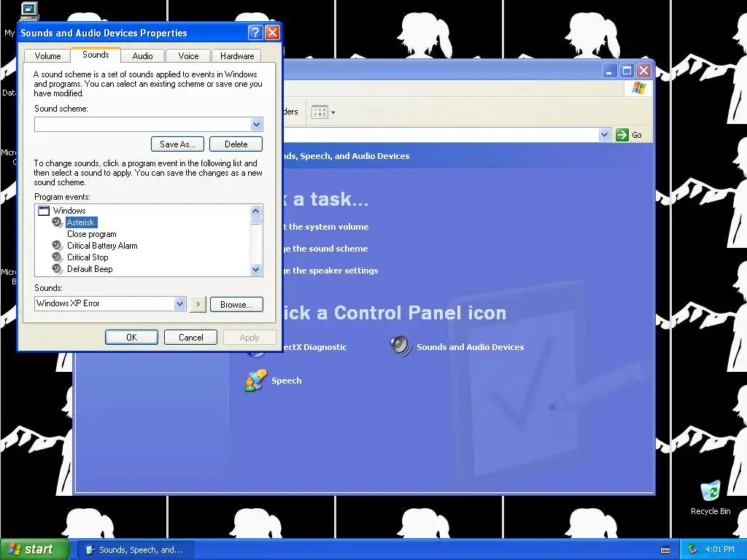Open the Sounds and Audio Devices speaker icon
The image size is (747, 560).
click(x=400, y=346)
